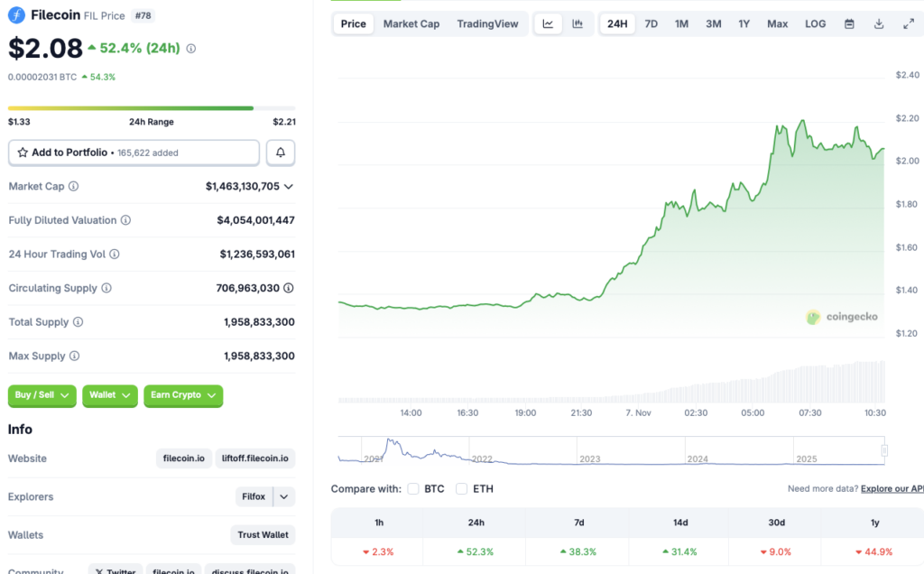Viewport: 924px width, 574px height.
Task: Toggle logarithmic scale with the LOG button
Action: click(815, 23)
